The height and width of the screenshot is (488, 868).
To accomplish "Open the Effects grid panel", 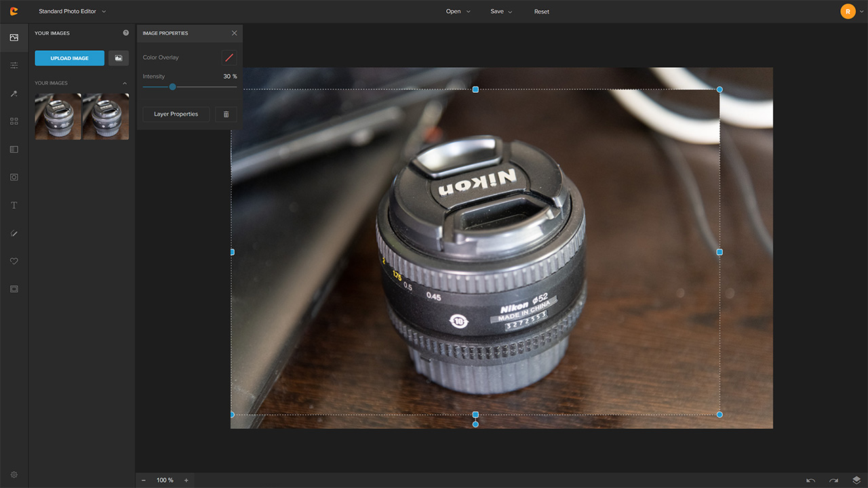I will (x=14, y=121).
